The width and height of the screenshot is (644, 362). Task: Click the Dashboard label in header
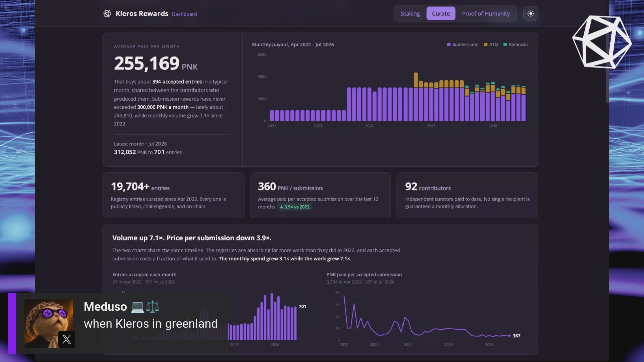pyautogui.click(x=184, y=14)
